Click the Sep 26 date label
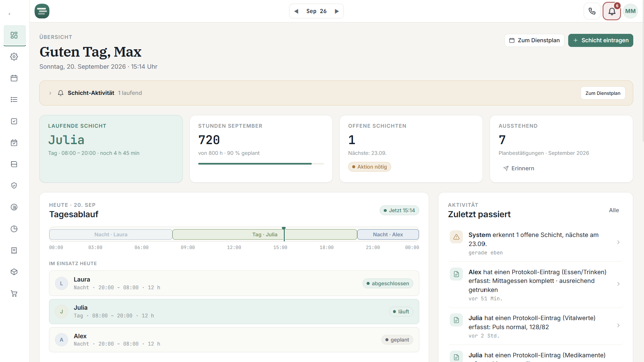Image resolution: width=644 pixels, height=362 pixels. pyautogui.click(x=316, y=11)
